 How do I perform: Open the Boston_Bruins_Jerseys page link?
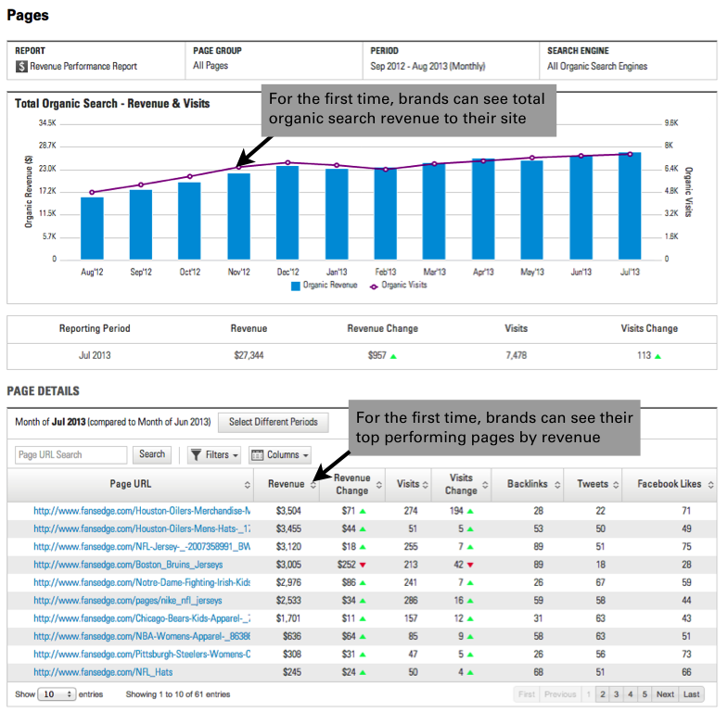(128, 563)
